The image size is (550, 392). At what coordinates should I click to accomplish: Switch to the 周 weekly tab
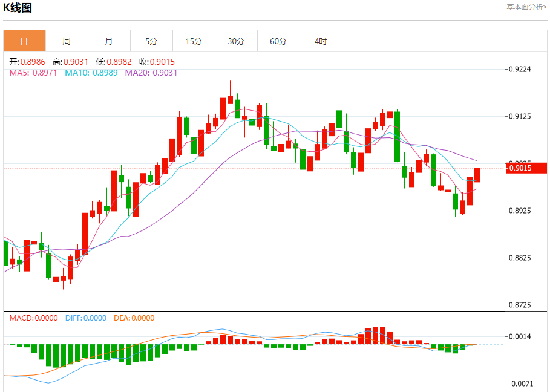click(67, 41)
